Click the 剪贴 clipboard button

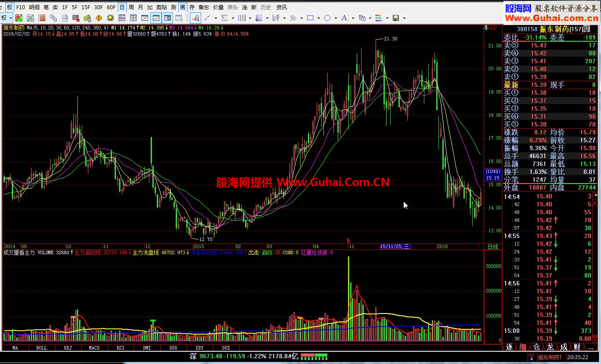pyautogui.click(x=162, y=7)
